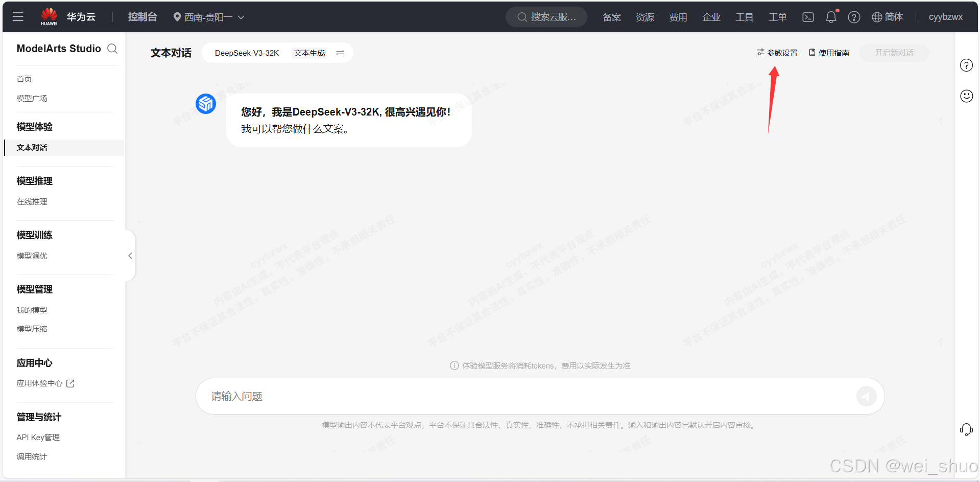Open the 资源 menu
The image size is (980, 482).
[x=645, y=17]
